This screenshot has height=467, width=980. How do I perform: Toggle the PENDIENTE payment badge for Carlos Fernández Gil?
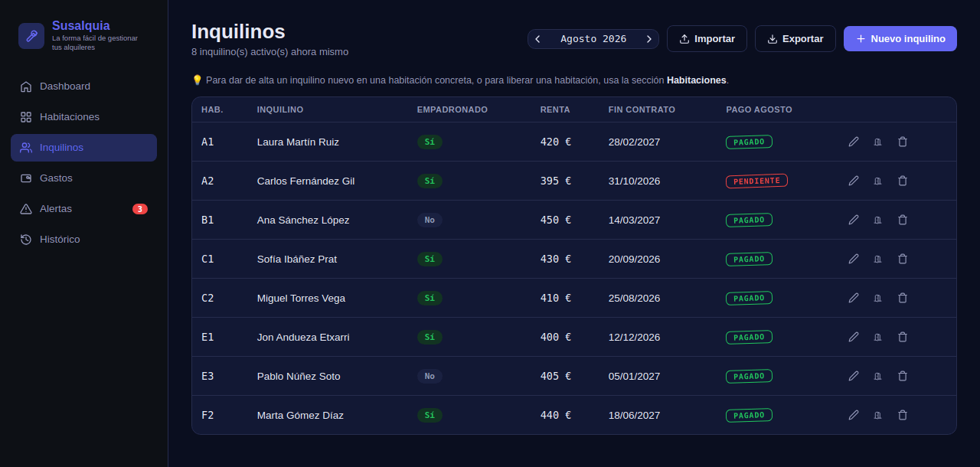(756, 181)
